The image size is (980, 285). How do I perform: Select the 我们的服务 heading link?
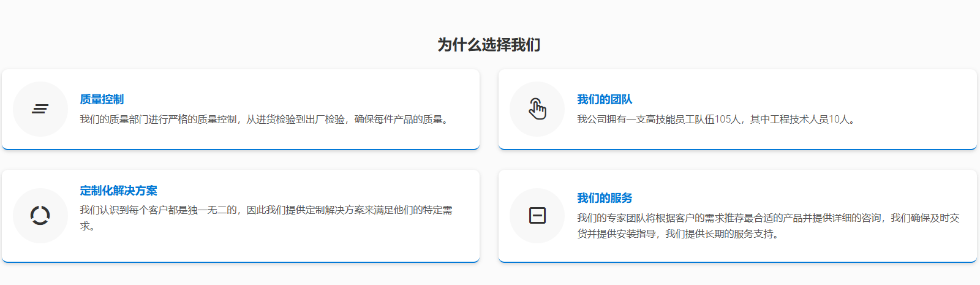[605, 198]
